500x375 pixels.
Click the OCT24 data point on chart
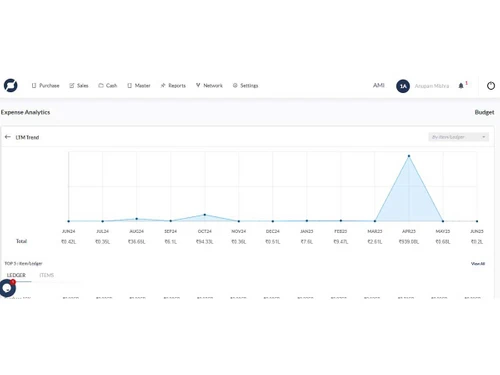tap(205, 215)
